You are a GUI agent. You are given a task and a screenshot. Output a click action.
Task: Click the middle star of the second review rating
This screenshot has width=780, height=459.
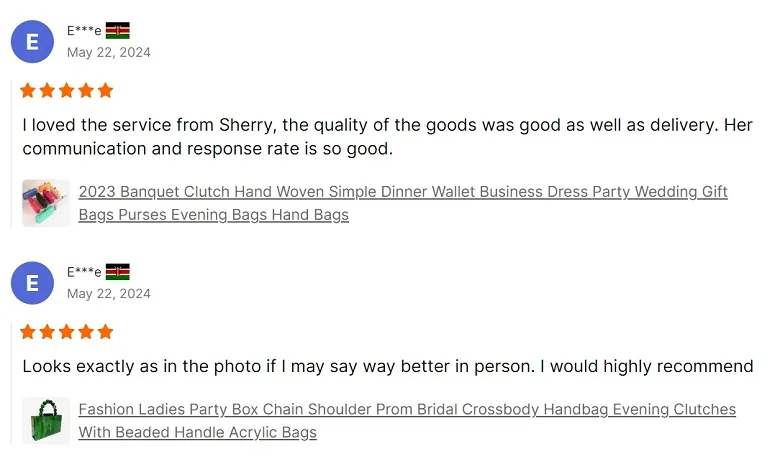(67, 332)
